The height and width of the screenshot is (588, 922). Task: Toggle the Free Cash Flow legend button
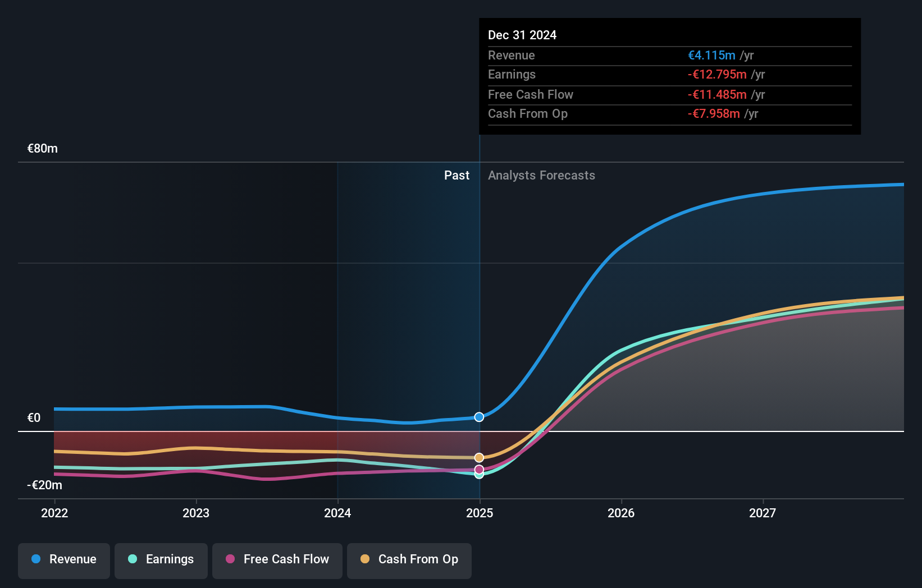[x=277, y=561]
